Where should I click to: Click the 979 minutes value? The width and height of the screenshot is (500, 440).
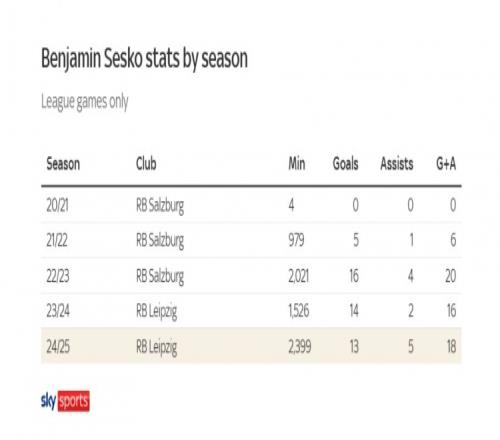coord(296,240)
